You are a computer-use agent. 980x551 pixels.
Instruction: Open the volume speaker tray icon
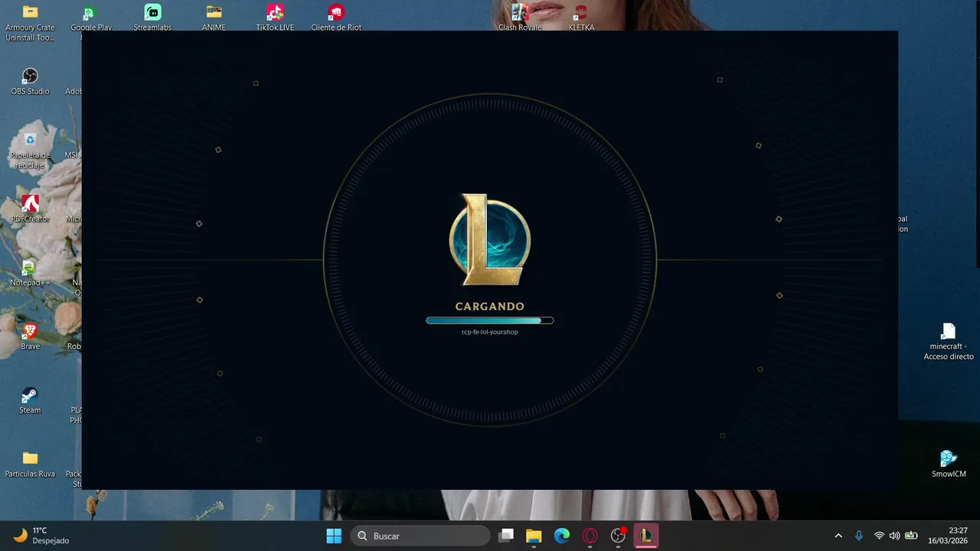(x=894, y=536)
